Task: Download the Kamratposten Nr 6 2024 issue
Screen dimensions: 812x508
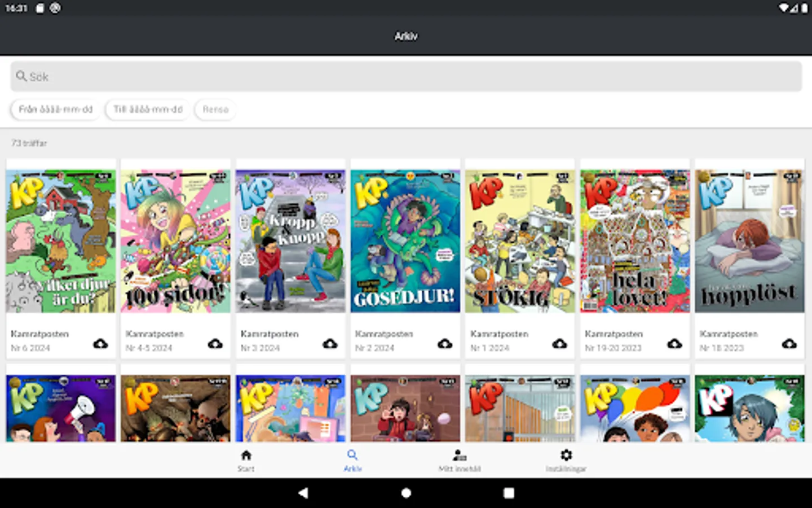Action: click(x=101, y=343)
